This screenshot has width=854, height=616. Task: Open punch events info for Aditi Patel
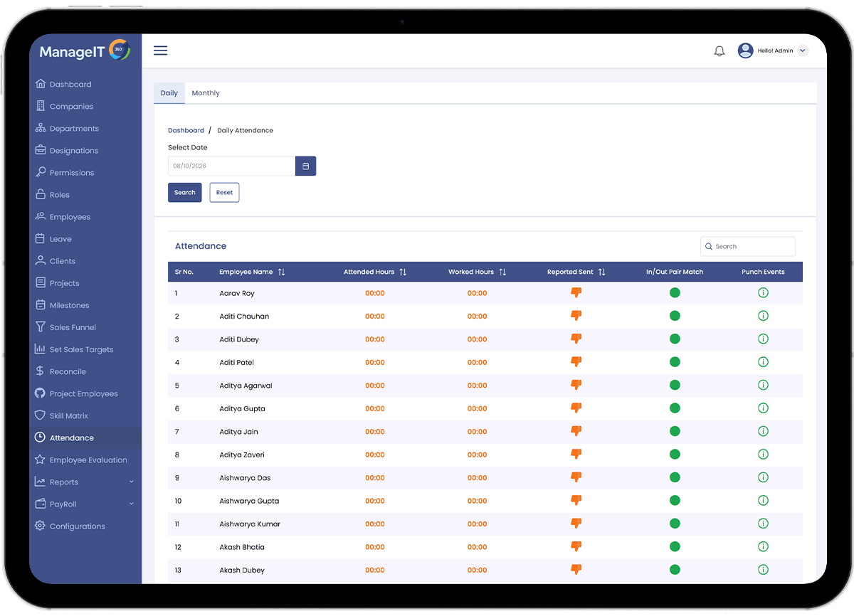coord(763,362)
